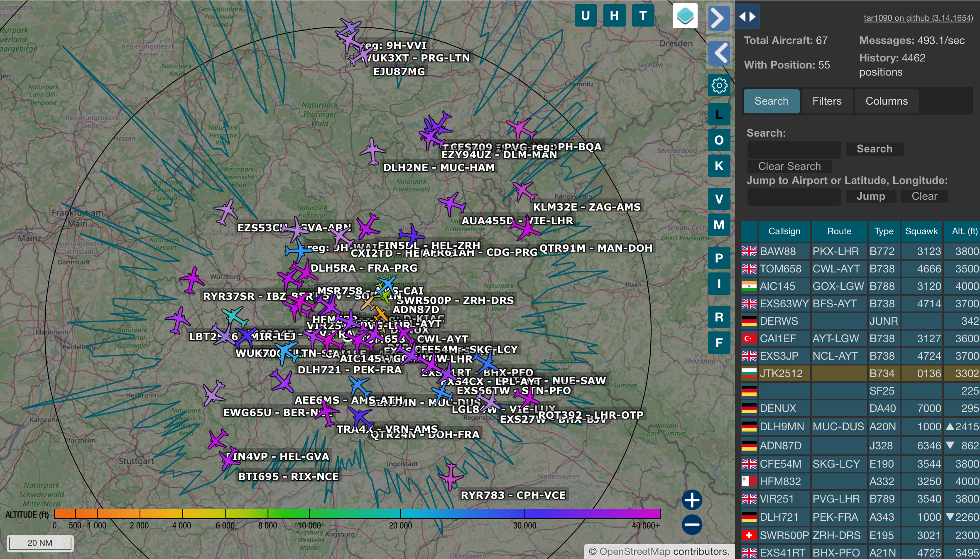The width and height of the screenshot is (980, 559).
Task: Select the highlighted JTK2512 row
Action: (x=860, y=373)
